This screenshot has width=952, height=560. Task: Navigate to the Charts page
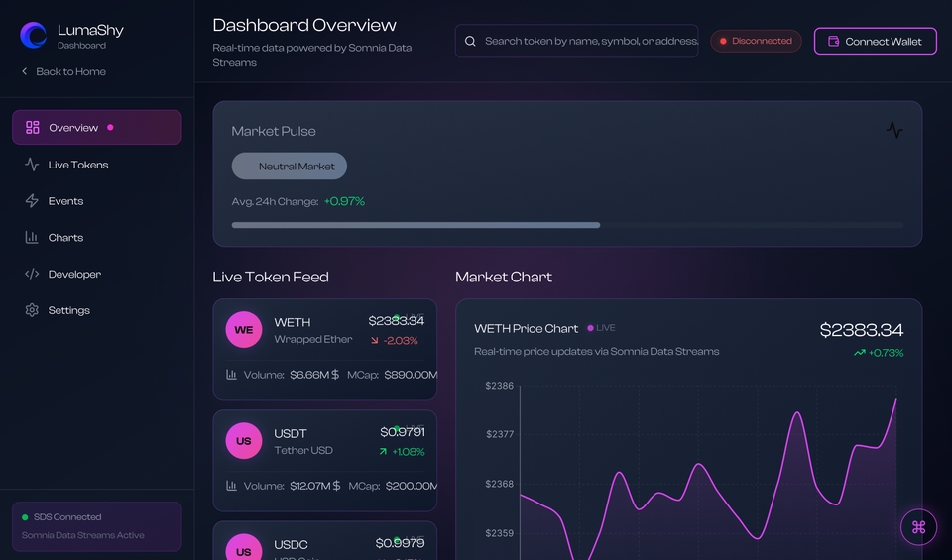pyautogui.click(x=65, y=238)
